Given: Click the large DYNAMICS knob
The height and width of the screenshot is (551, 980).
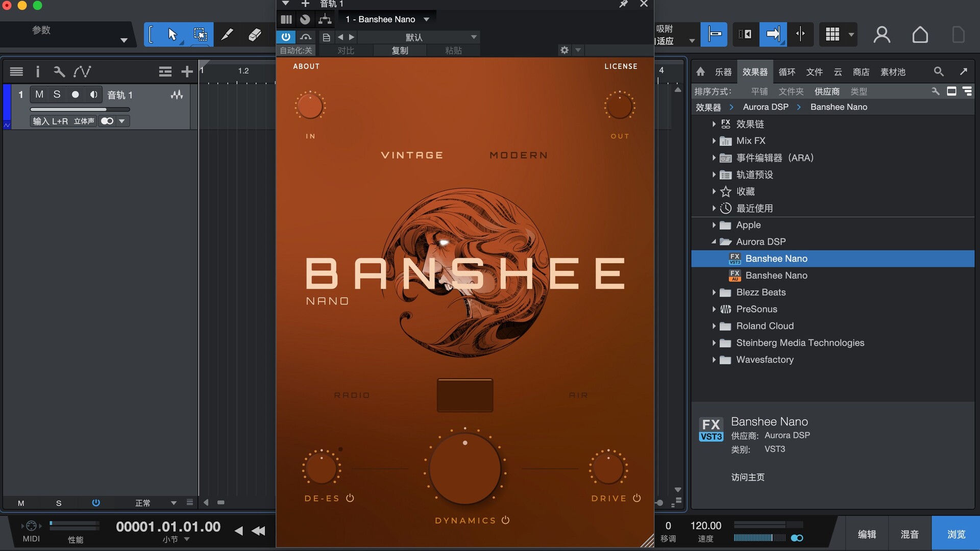Looking at the screenshot, I should coord(465,469).
